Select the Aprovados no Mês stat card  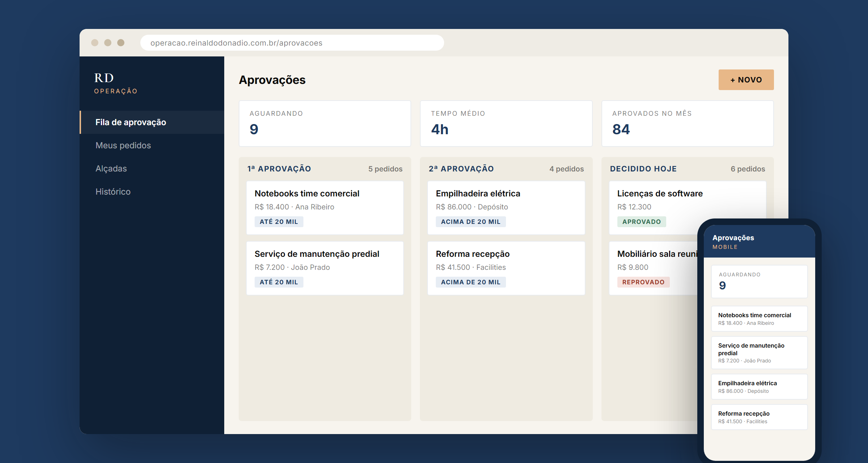pos(688,123)
